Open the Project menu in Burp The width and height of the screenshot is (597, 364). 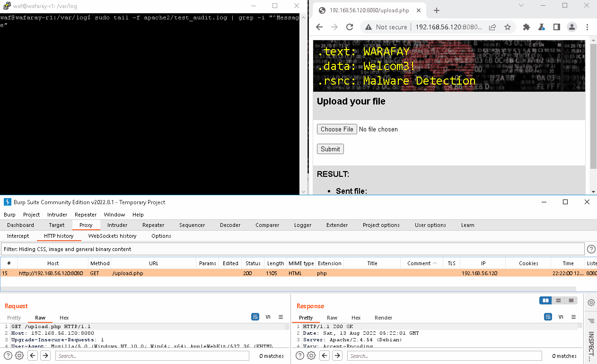(32, 215)
